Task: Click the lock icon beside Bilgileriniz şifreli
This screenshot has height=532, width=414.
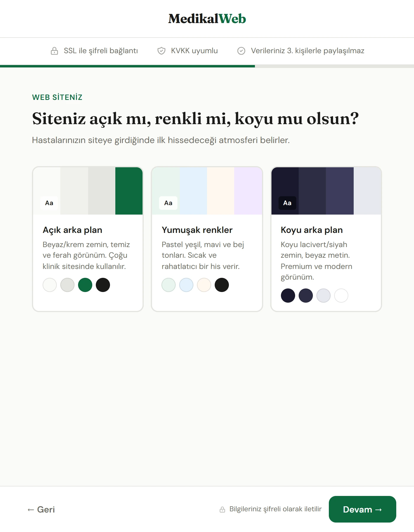Action: pyautogui.click(x=222, y=510)
